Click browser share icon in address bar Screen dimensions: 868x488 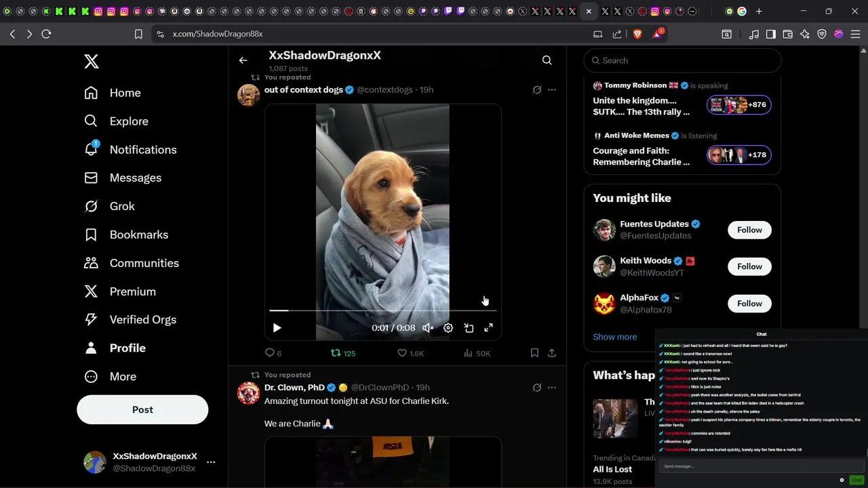[617, 34]
